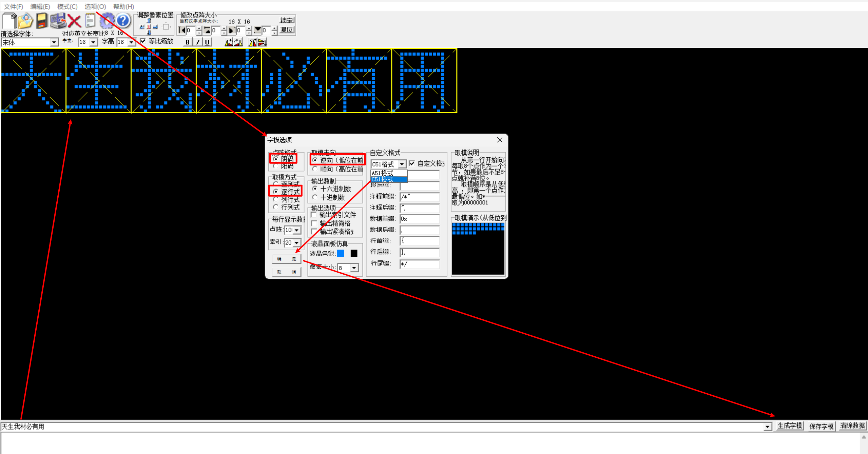The height and width of the screenshot is (454, 868).
Task: Click the shift pixels left arrow
Action: click(x=142, y=27)
